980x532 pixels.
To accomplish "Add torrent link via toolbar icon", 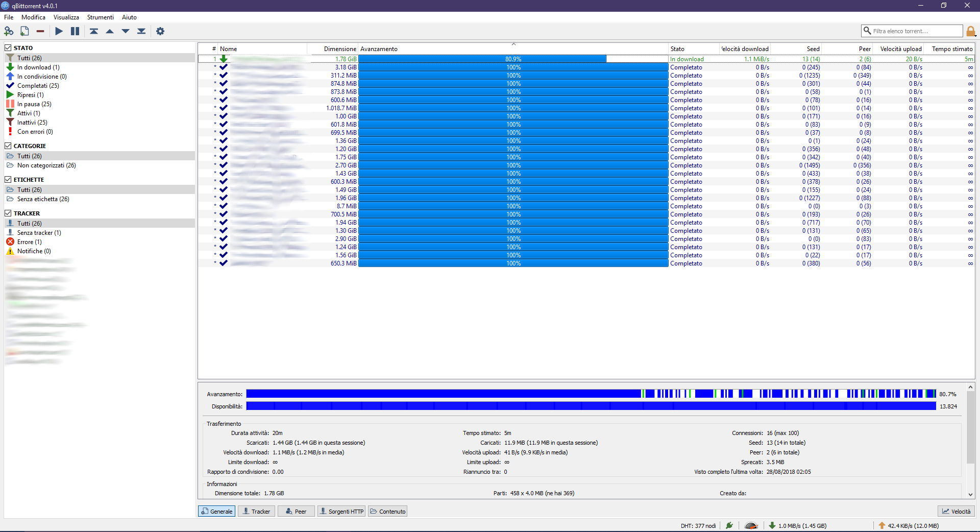I will [9, 31].
